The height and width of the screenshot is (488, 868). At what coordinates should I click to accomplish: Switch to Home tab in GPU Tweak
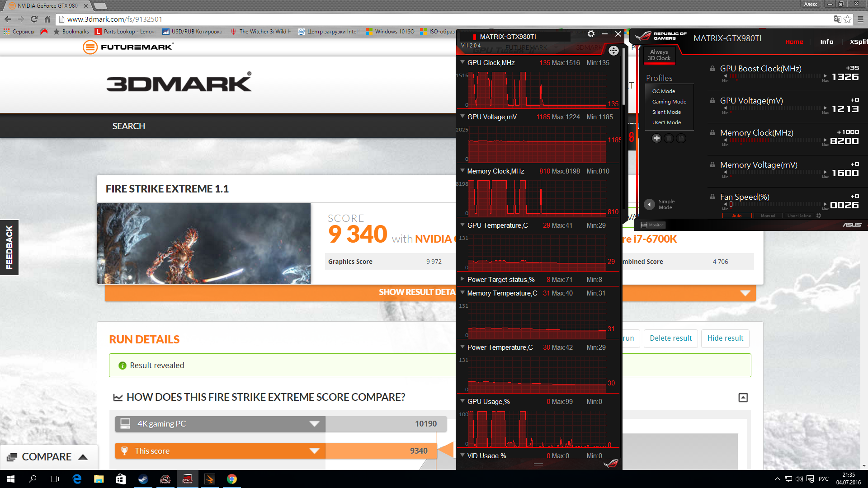(794, 42)
